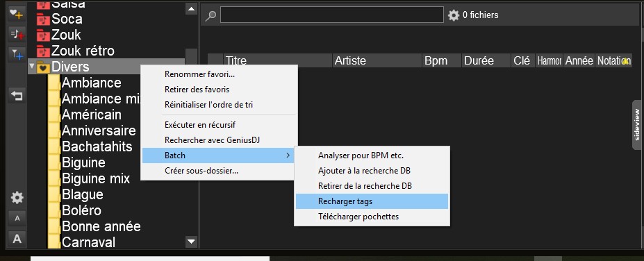Viewport: 644px width, 261px height.
Task: Select Réinitialiser l'ordre de tri
Action: [x=218, y=105]
